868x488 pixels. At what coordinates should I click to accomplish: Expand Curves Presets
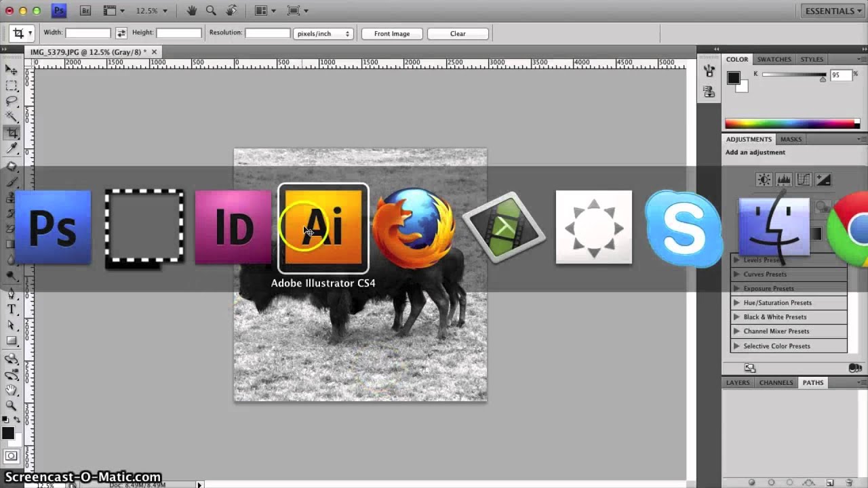click(736, 274)
